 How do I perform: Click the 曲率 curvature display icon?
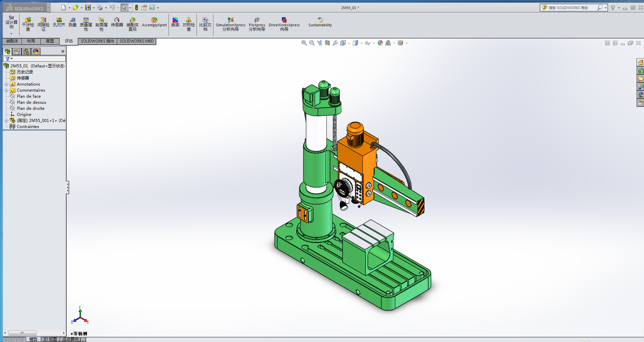tap(175, 22)
